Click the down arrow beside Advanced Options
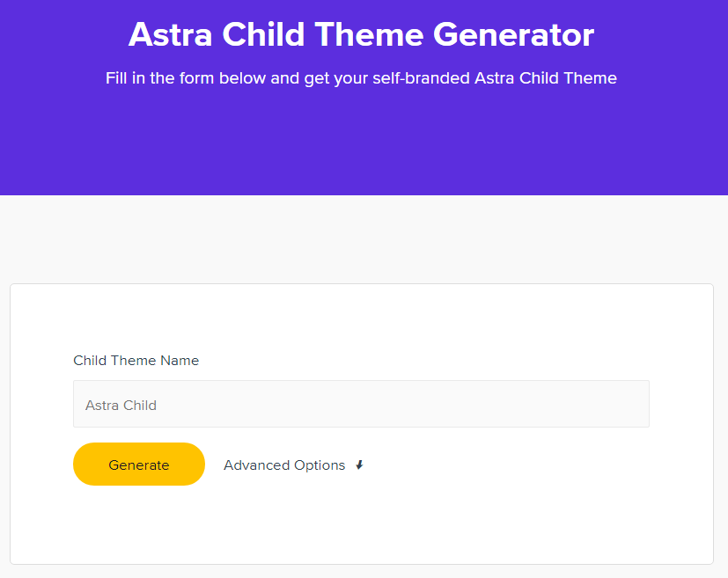Viewport: 728px width, 578px height. [359, 465]
